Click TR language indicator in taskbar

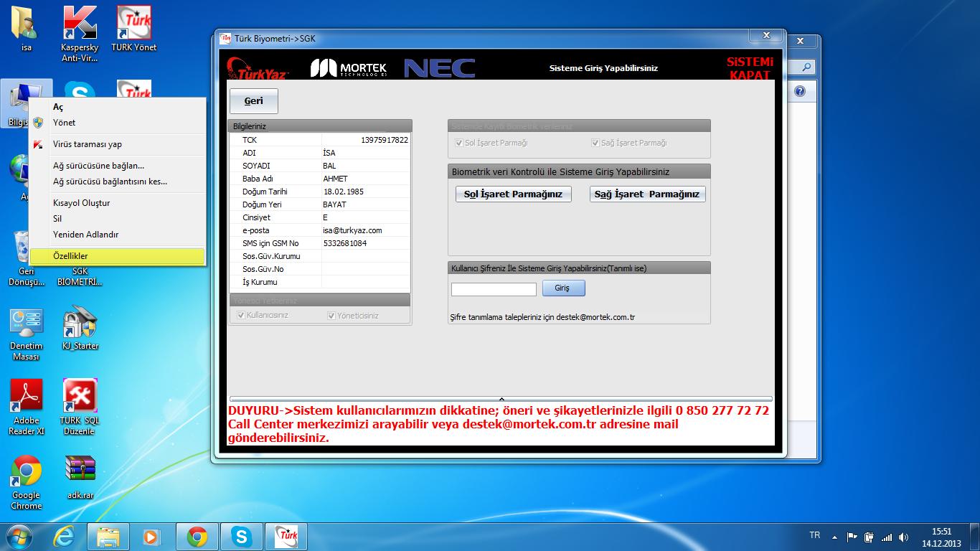point(815,535)
